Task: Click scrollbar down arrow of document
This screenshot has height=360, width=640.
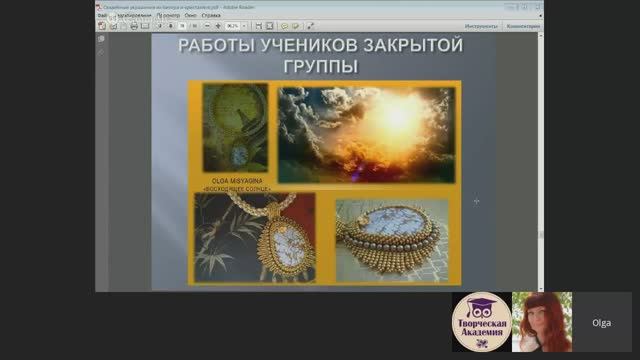Action: pos(541,289)
